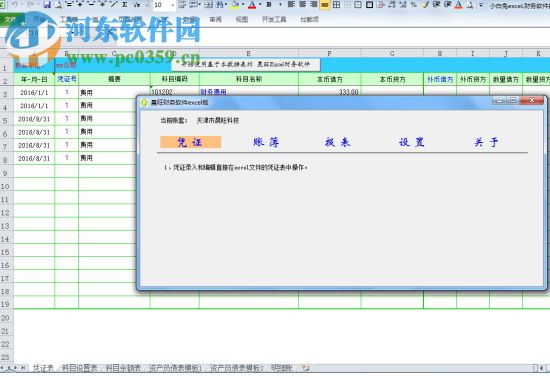Select the 科目设置表 sheet tab

[x=79, y=368]
